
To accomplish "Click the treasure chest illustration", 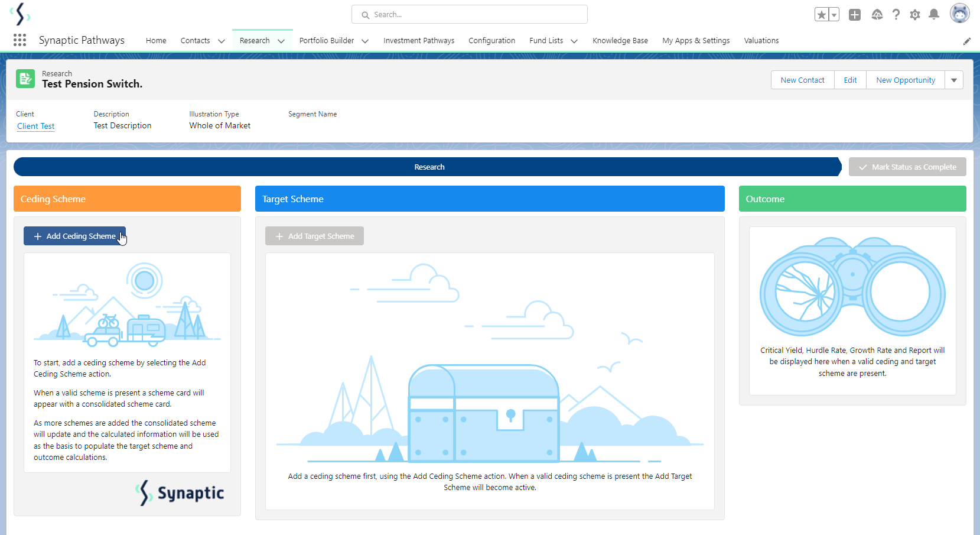I will pos(484,413).
